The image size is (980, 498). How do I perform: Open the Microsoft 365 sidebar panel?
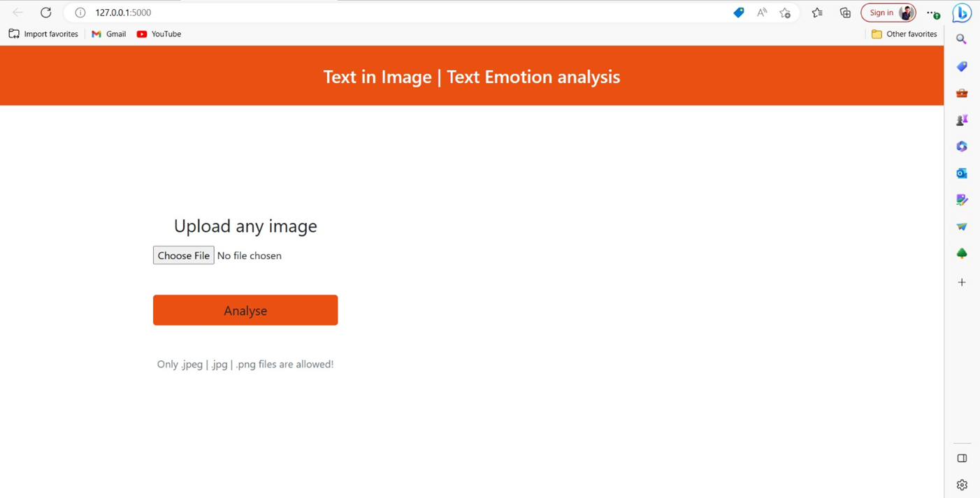coord(961,146)
